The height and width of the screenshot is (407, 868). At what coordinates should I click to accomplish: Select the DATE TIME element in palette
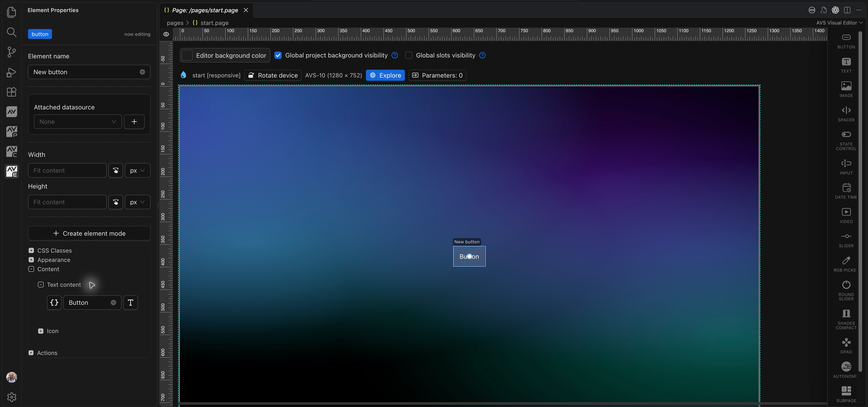tap(846, 191)
